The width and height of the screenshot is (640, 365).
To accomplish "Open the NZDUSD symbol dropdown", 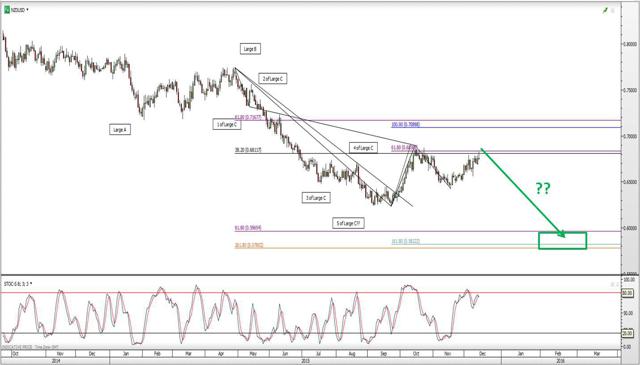I will coord(27,10).
